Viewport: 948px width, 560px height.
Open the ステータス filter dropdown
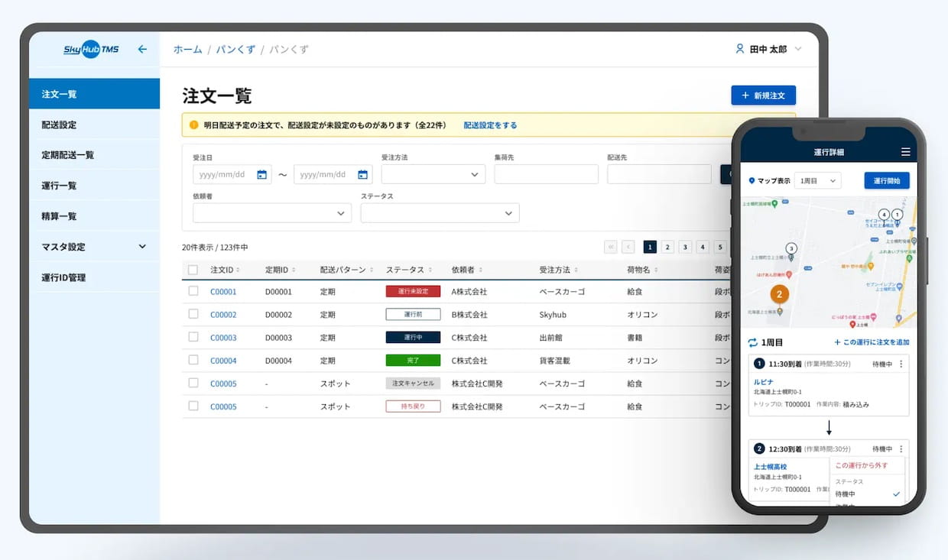click(440, 213)
